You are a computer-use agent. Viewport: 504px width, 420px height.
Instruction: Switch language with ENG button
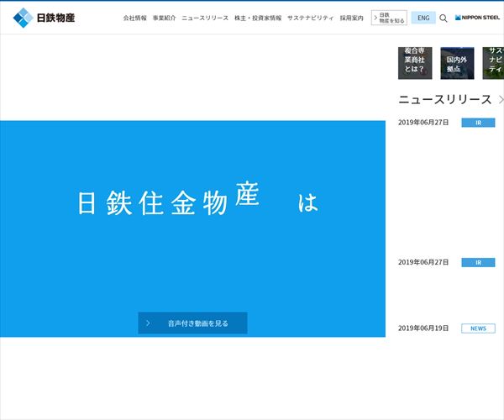pyautogui.click(x=423, y=18)
